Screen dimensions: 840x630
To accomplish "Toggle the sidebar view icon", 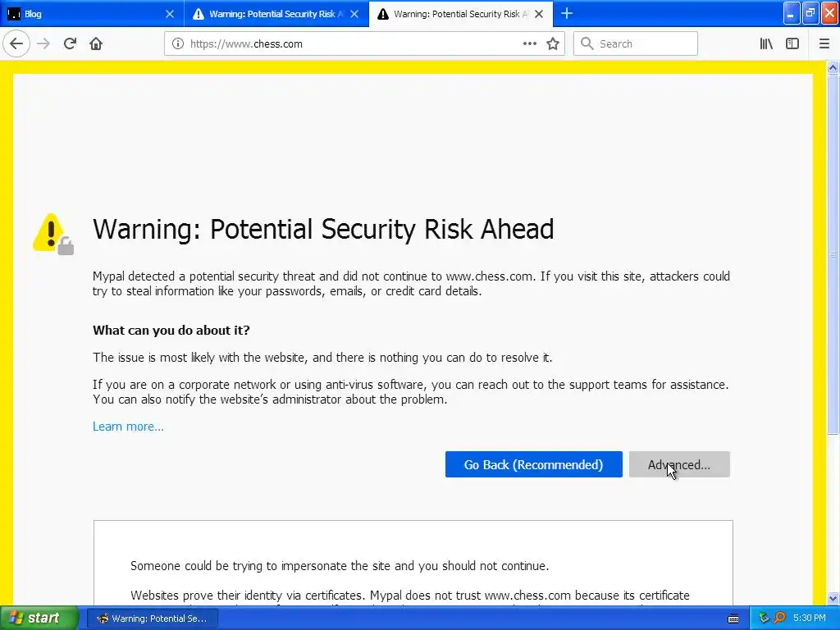I will click(x=792, y=44).
